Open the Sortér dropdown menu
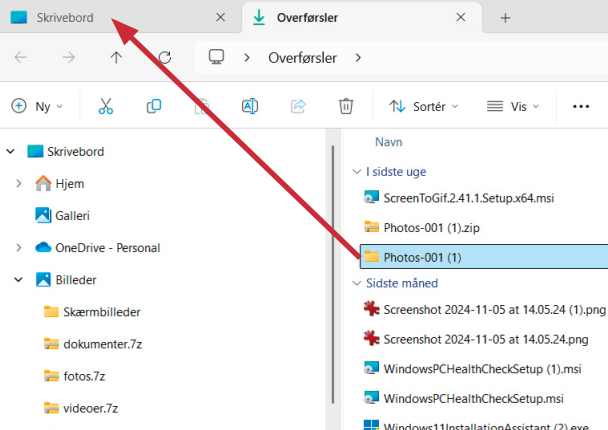Viewport: 608px width, 430px height. tap(424, 106)
